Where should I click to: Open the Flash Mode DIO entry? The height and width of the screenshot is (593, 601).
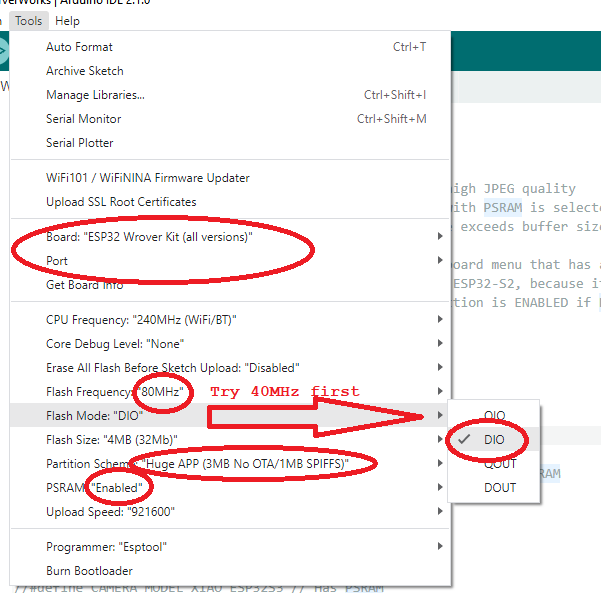[x=230, y=416]
